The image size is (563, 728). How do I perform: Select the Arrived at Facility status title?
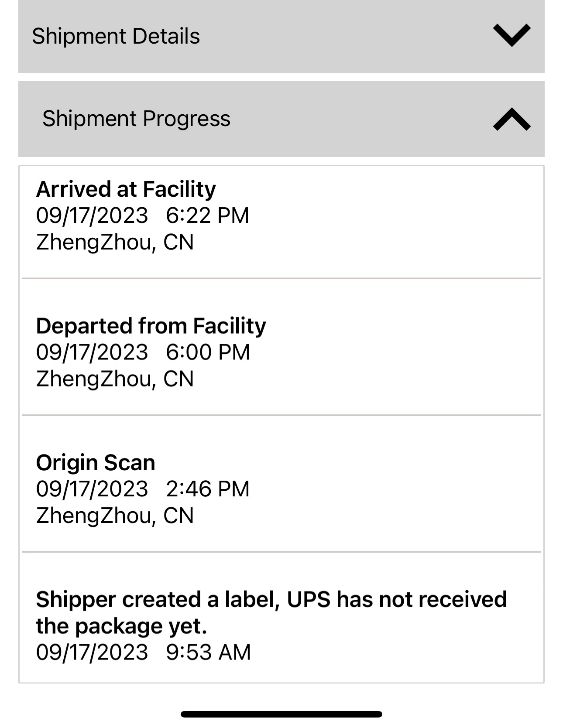(x=126, y=189)
